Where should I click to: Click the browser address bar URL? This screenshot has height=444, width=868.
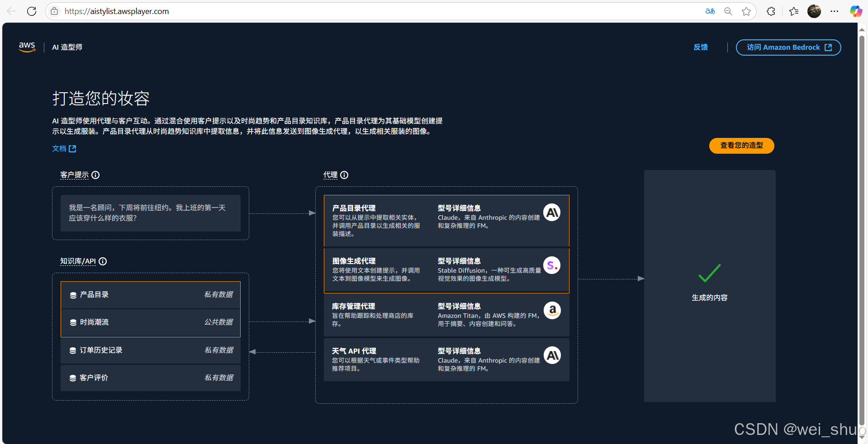(x=117, y=11)
